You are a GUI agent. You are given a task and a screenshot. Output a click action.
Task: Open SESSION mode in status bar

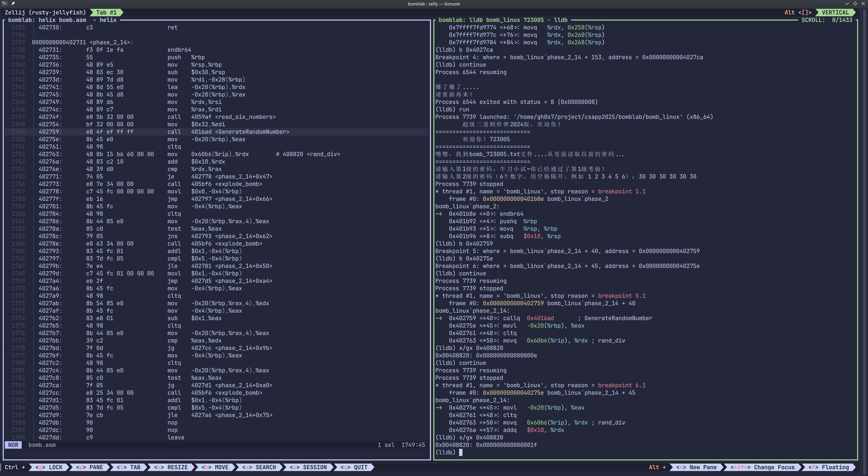point(308,467)
